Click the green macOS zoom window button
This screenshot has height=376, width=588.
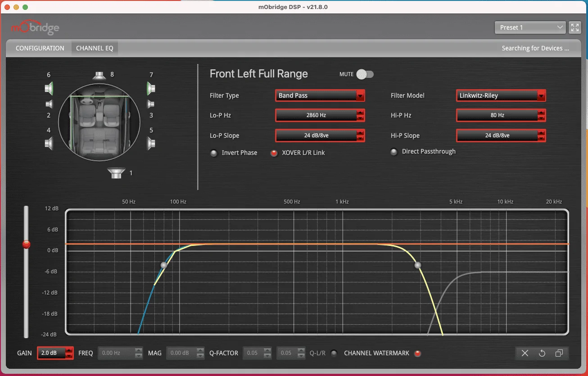point(25,8)
